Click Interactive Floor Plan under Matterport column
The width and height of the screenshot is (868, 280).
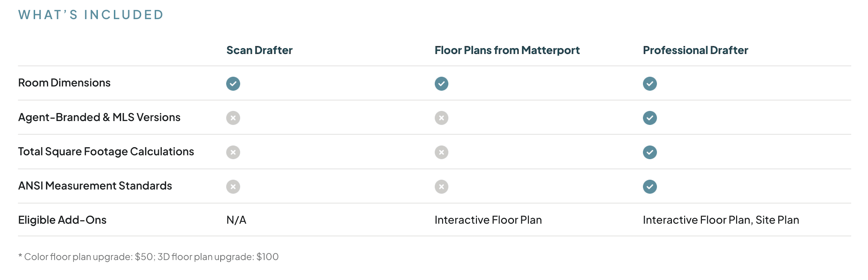[488, 220]
